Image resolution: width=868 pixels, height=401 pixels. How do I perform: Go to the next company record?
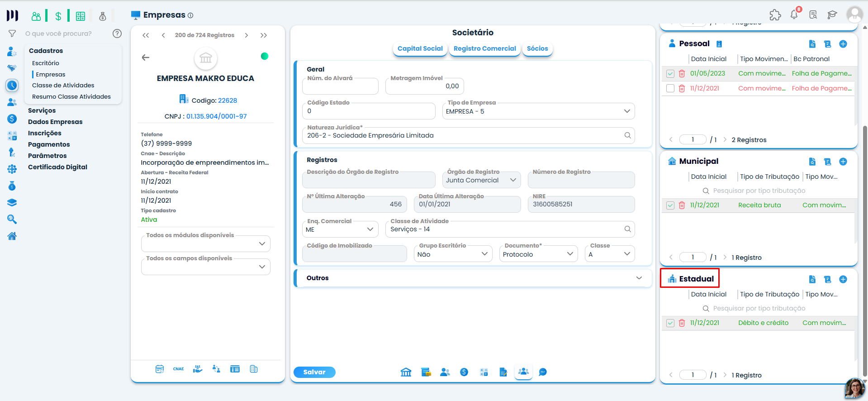[x=247, y=35]
